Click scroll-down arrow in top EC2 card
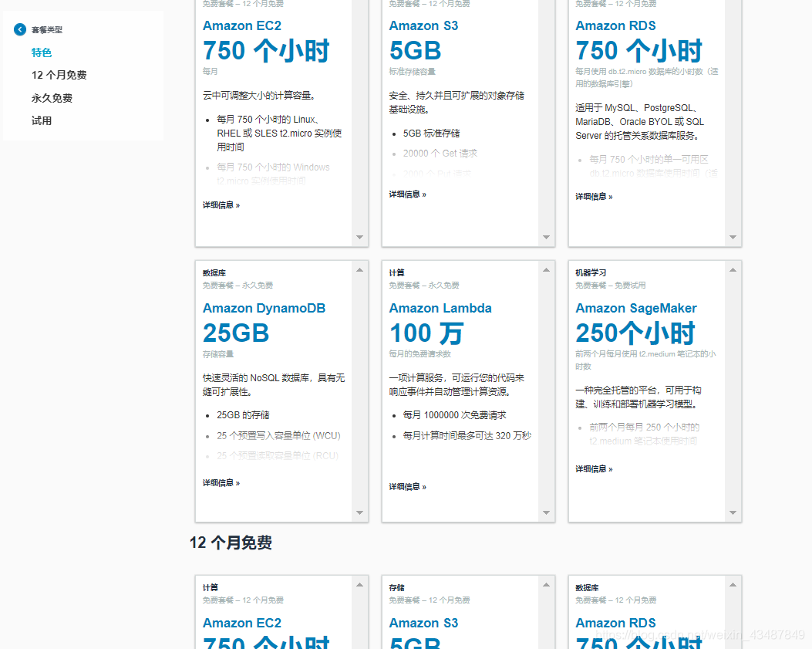812x649 pixels. [359, 238]
